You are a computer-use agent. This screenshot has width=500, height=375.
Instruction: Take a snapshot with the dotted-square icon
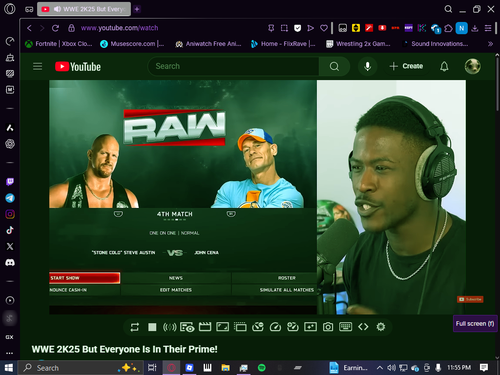pyautogui.click(x=284, y=28)
